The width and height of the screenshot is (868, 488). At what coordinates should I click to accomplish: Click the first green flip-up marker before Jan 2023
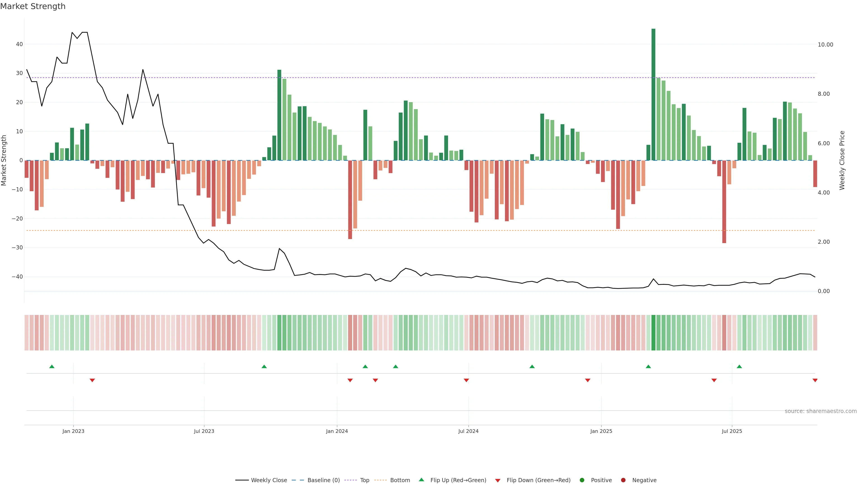[x=52, y=366]
